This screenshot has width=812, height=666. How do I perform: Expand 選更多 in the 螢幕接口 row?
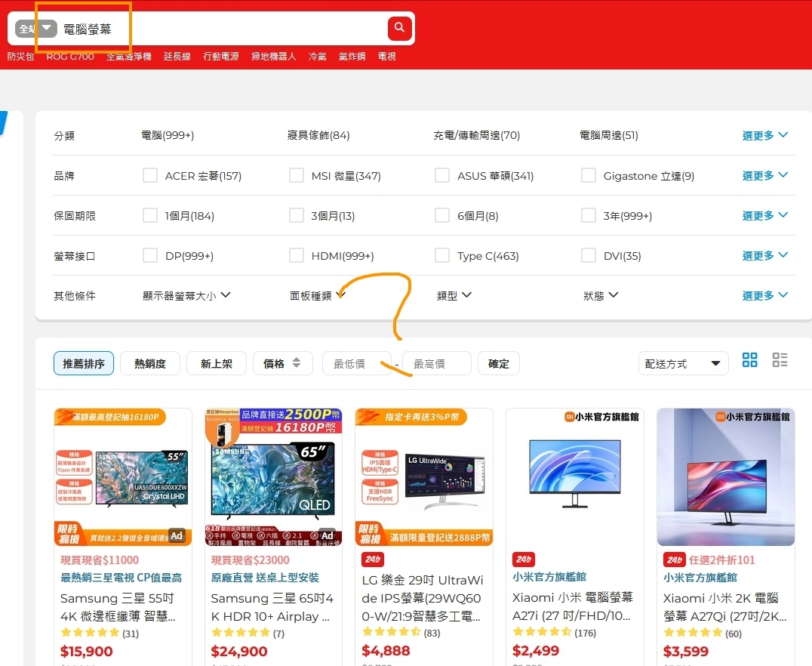tap(765, 255)
